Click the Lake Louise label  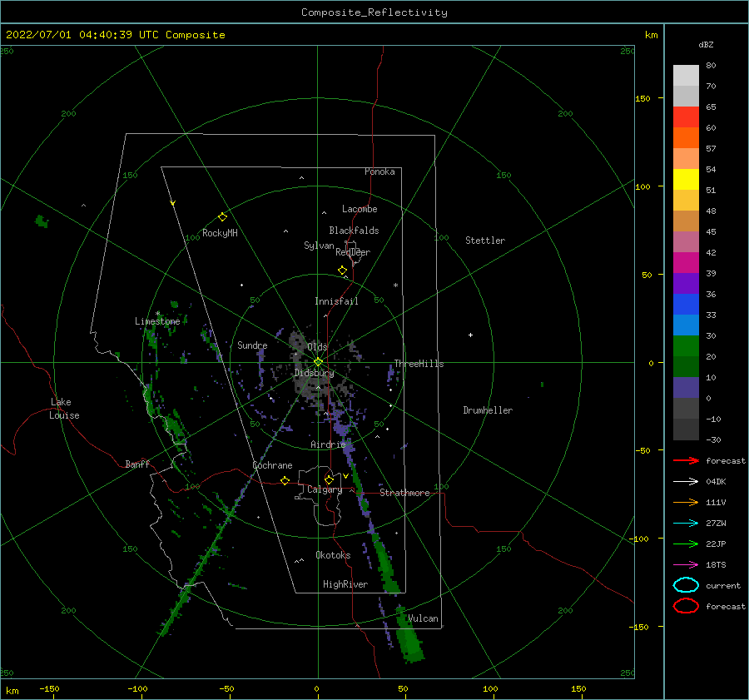[64, 409]
